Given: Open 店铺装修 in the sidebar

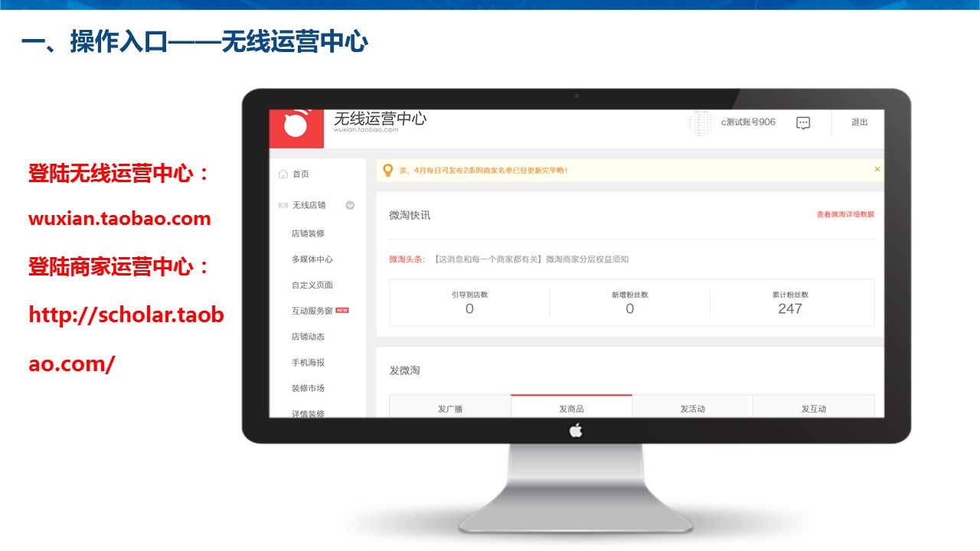Looking at the screenshot, I should [x=308, y=233].
